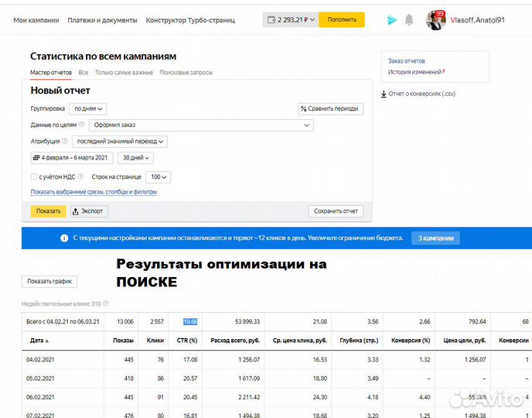
Task: Click the question mark icon beside Недействительные клики
Action: pos(105,303)
